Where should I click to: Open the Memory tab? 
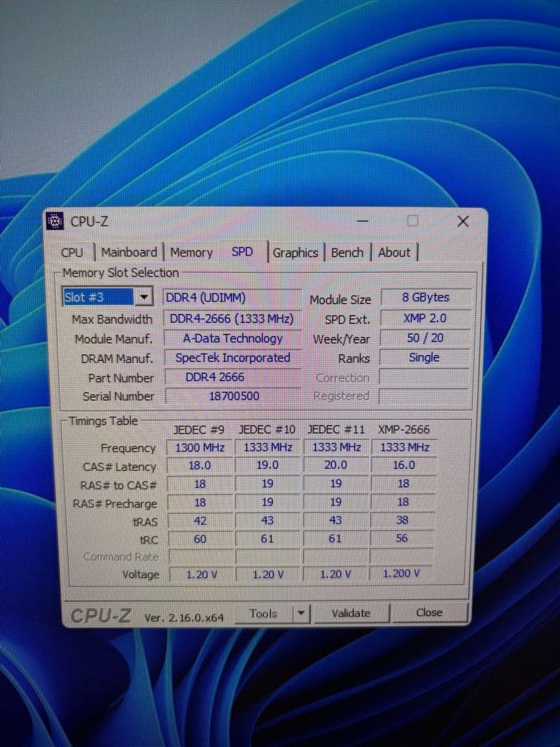tap(191, 252)
